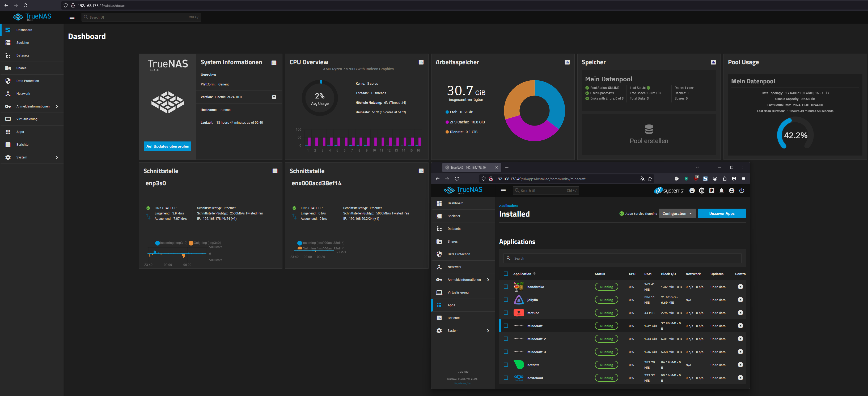The width and height of the screenshot is (868, 396).
Task: Stop the jellyfin app via its stop icon
Action: click(x=740, y=300)
